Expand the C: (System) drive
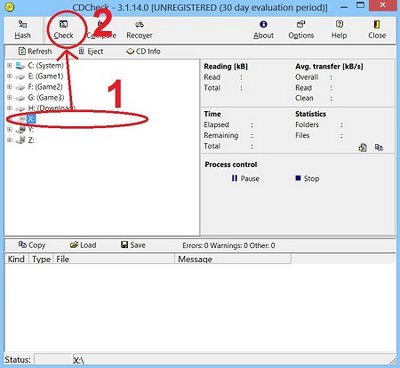The height and width of the screenshot is (368, 400). [x=9, y=66]
